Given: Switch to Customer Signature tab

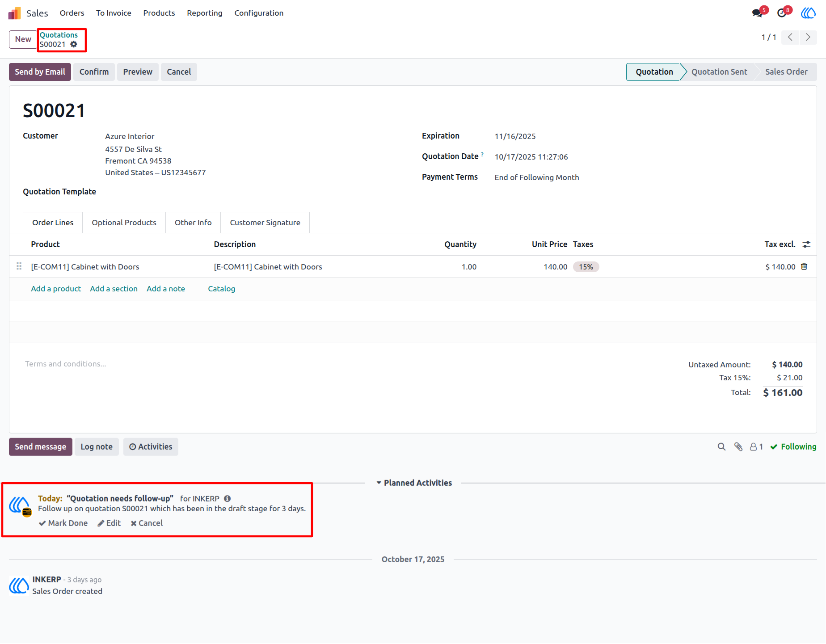Looking at the screenshot, I should (265, 223).
